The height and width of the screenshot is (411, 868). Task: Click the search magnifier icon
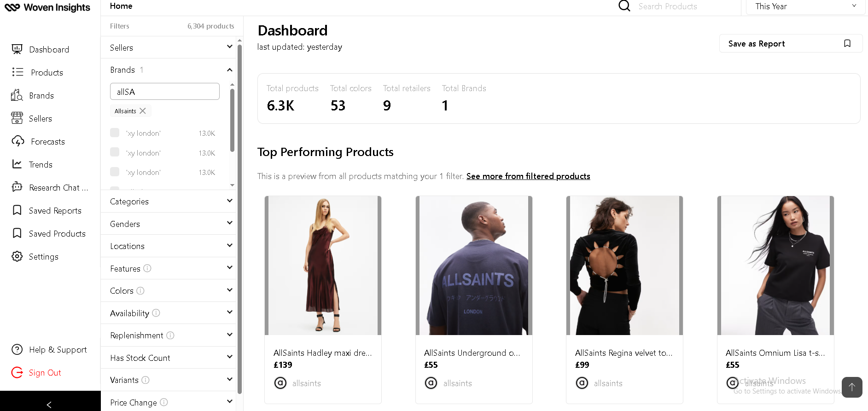(x=624, y=6)
